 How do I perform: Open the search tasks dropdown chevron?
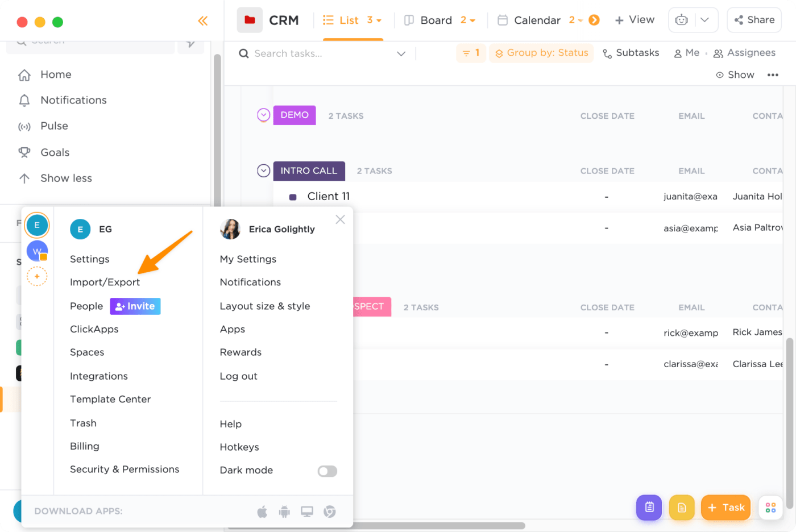(x=401, y=53)
